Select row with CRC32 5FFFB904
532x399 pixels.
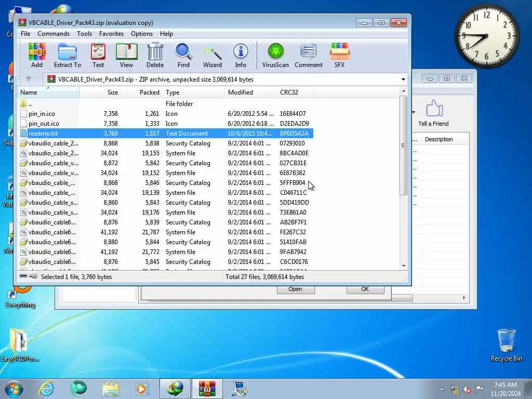(x=166, y=182)
